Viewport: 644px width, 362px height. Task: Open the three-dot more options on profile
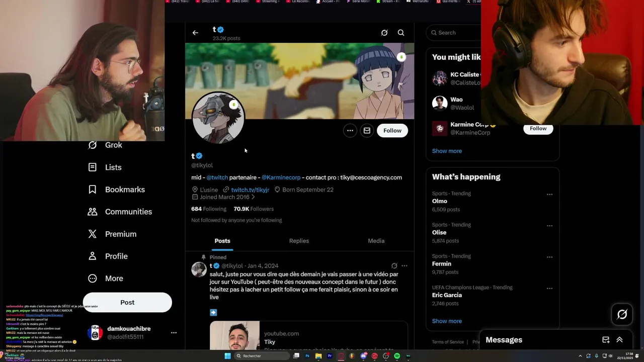pos(350,131)
